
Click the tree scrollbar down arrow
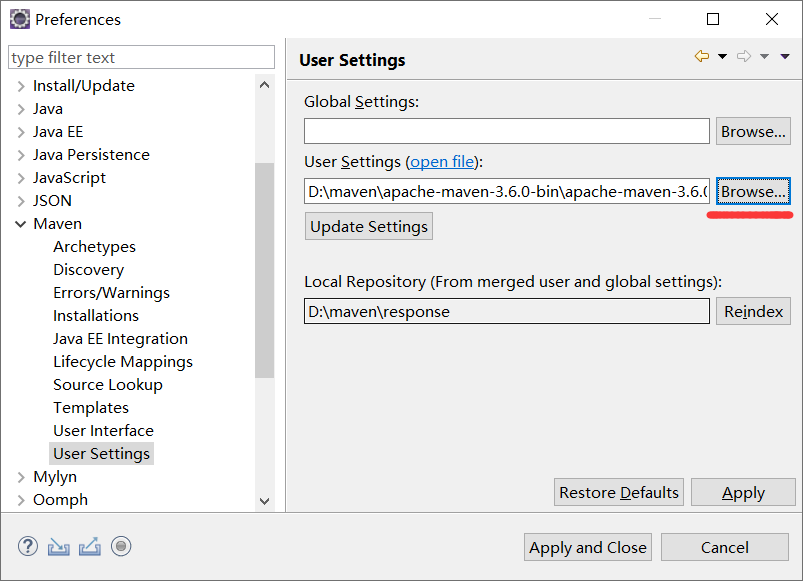(x=264, y=501)
